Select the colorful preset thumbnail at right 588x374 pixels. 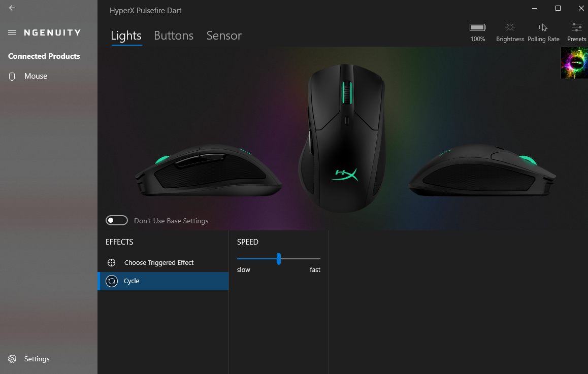coord(574,63)
